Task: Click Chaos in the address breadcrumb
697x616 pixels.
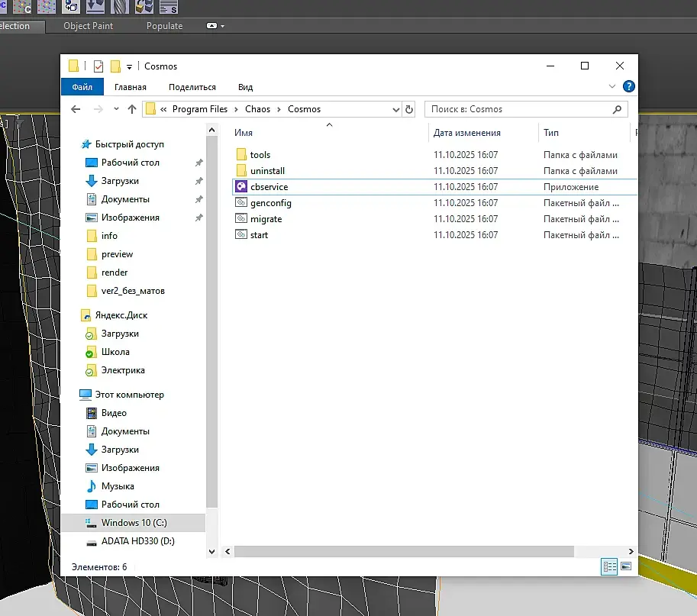Action: pos(257,109)
